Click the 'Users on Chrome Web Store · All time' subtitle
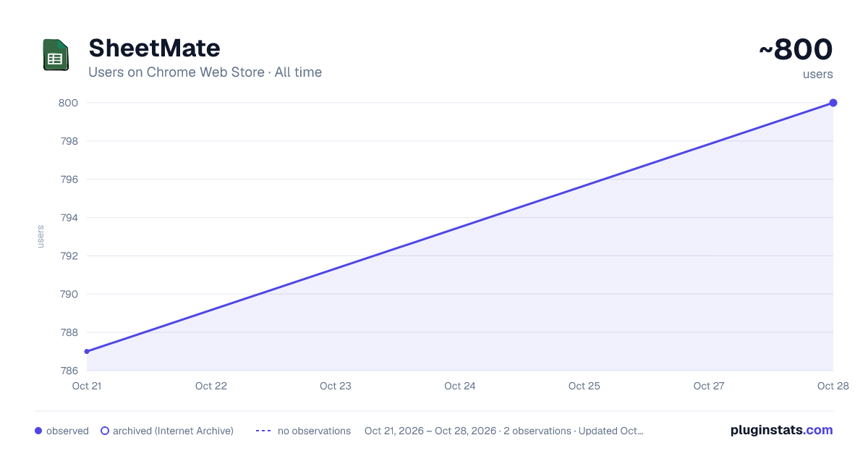868x456 pixels. point(205,72)
